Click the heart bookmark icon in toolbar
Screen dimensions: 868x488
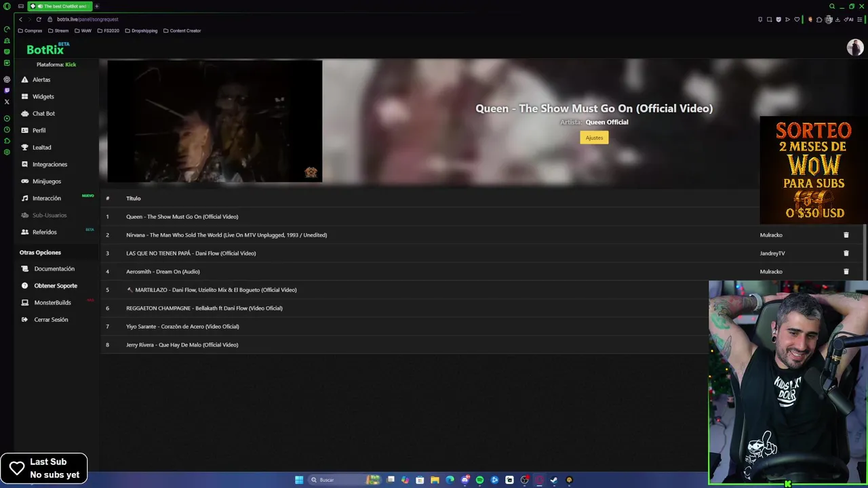[797, 20]
